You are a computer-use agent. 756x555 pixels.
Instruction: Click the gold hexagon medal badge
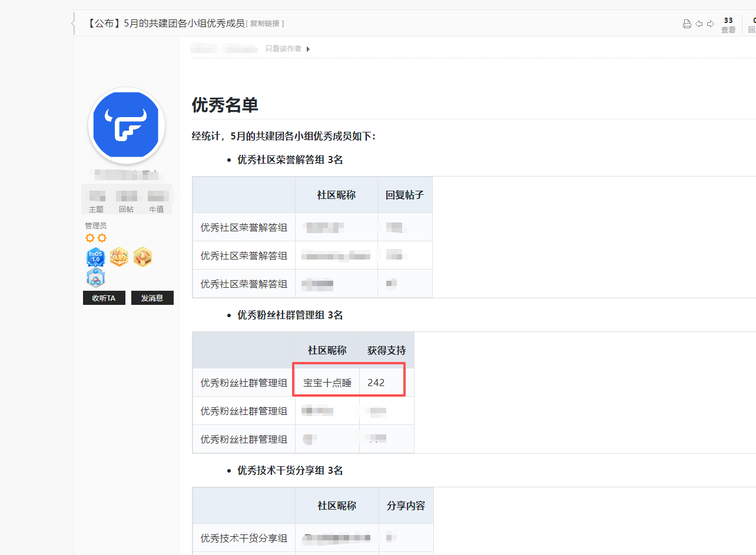pos(142,257)
